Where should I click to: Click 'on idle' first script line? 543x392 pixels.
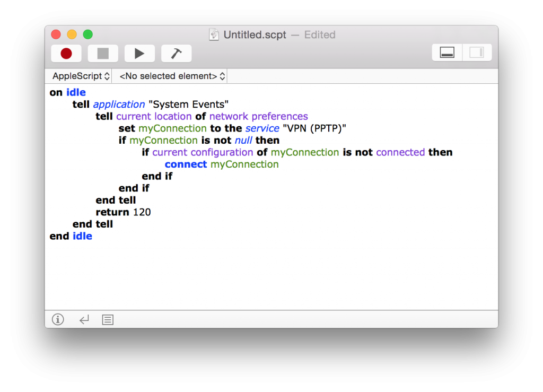(67, 92)
